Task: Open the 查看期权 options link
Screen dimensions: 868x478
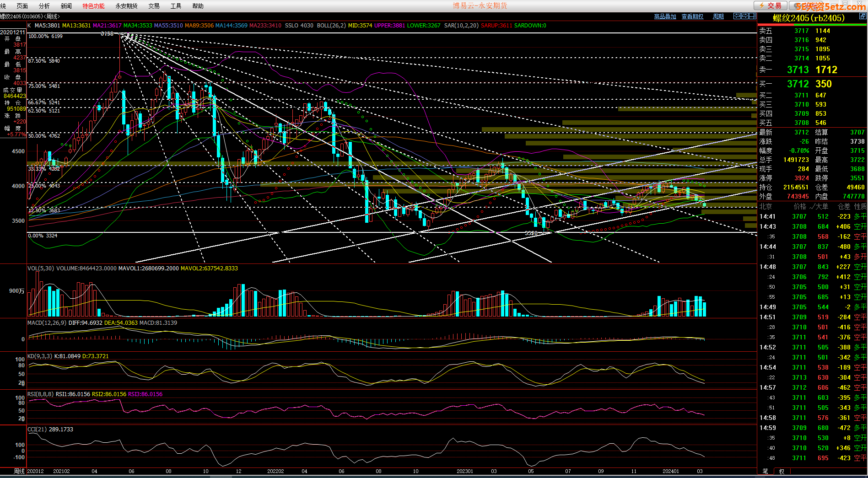Action: [x=692, y=16]
